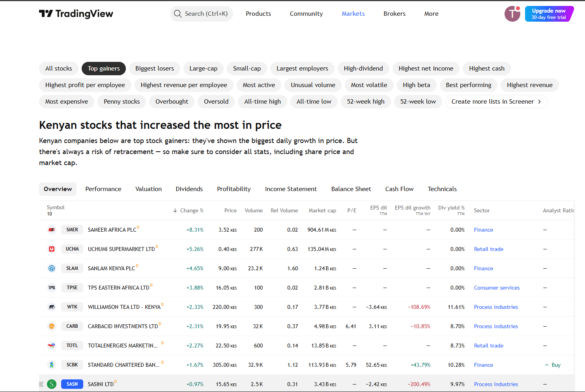Switch to the Technicals tab

442,189
